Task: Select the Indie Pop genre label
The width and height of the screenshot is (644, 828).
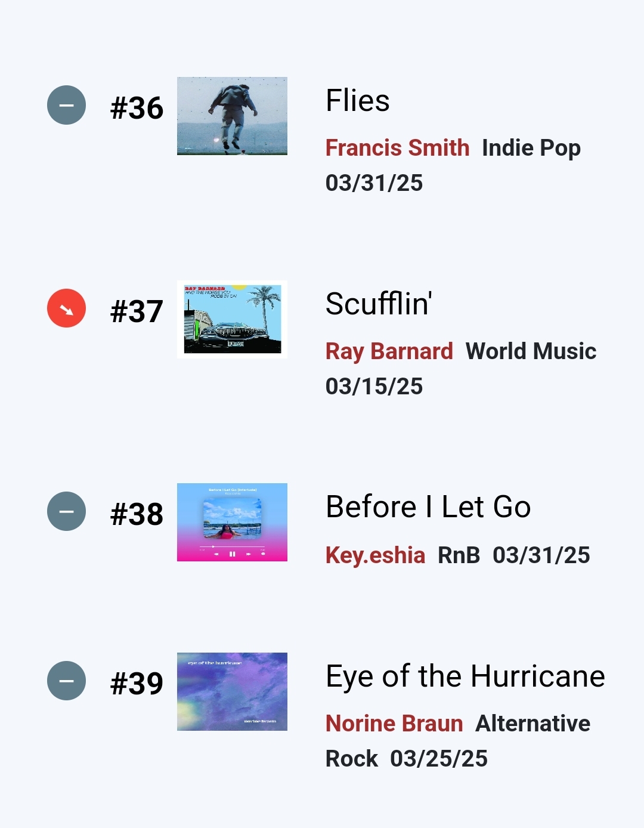Action: click(531, 148)
